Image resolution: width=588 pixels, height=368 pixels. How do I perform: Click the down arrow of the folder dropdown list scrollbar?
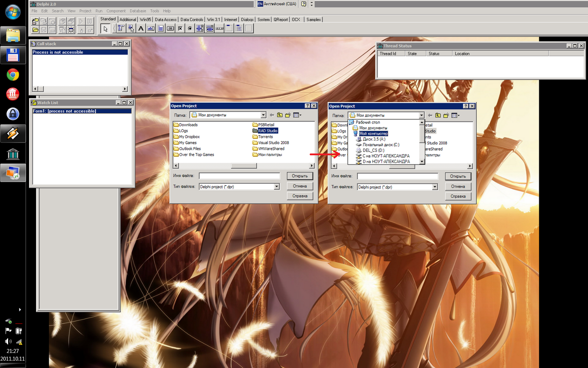(422, 161)
